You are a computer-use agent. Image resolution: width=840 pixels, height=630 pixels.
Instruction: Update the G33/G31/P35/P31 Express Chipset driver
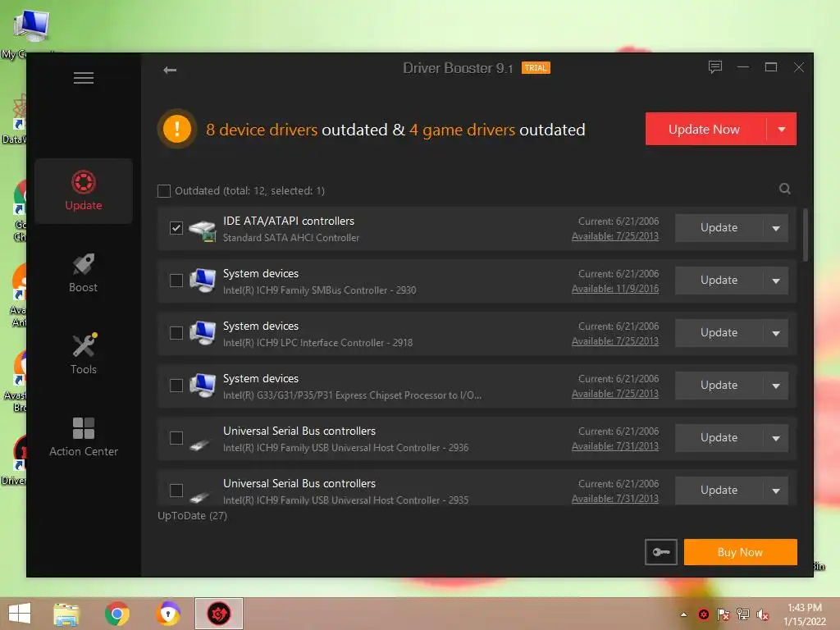(719, 386)
